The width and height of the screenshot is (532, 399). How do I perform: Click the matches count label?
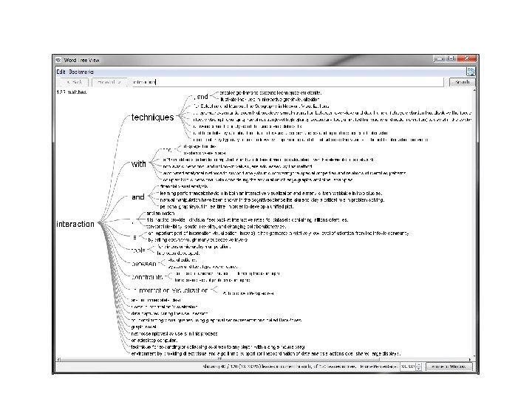click(x=71, y=92)
